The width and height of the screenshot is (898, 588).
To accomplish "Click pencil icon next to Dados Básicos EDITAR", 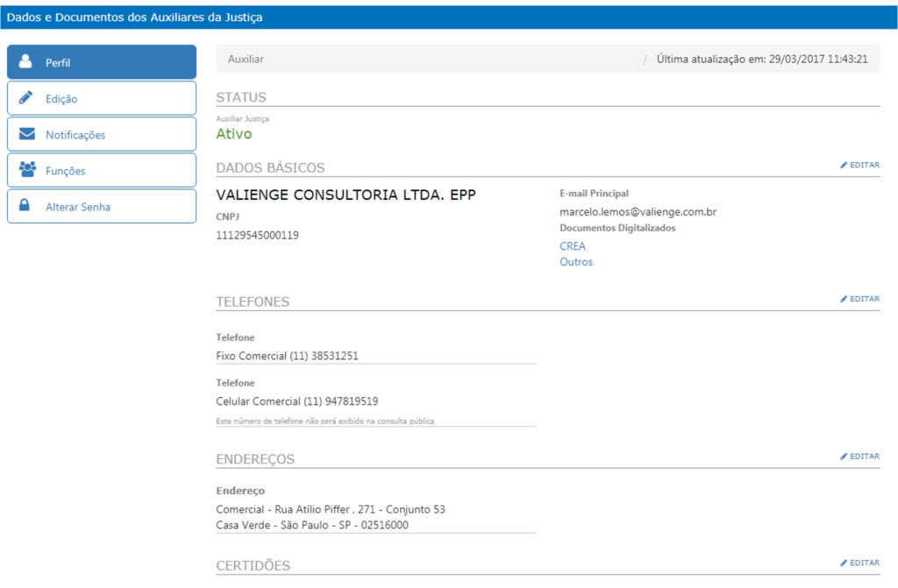I will coord(844,165).
